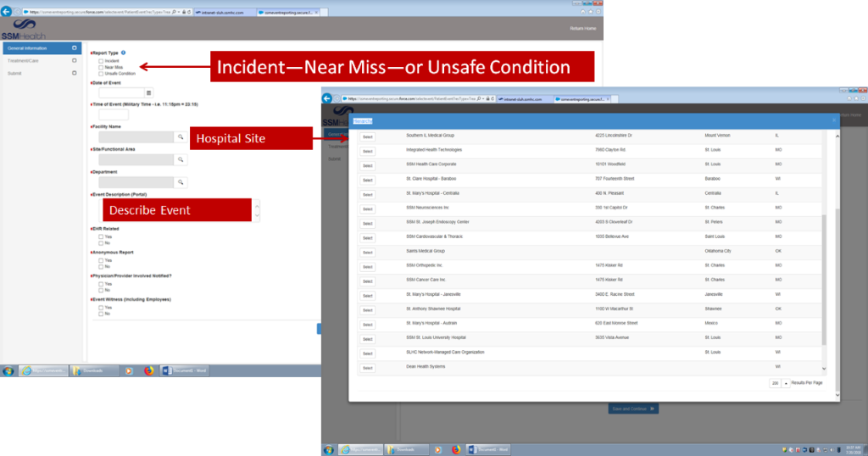Select Integrated Health Technologies row
This screenshot has width=868, height=456.
(368, 151)
